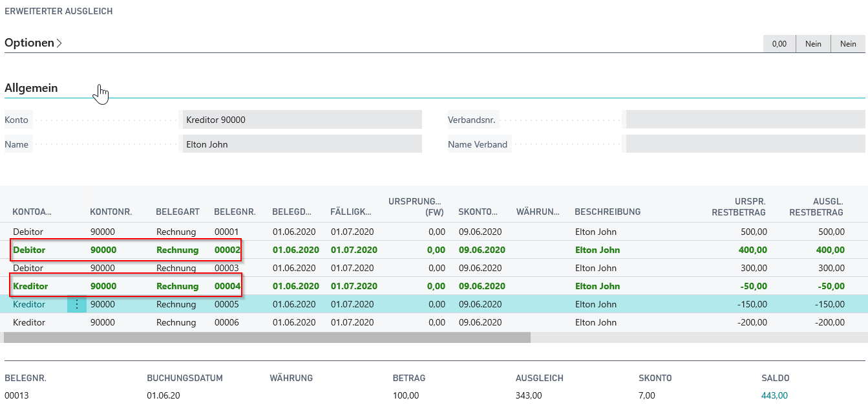Click the Buchungsdatum value 01.06.20
The image size is (868, 407).
click(164, 395)
